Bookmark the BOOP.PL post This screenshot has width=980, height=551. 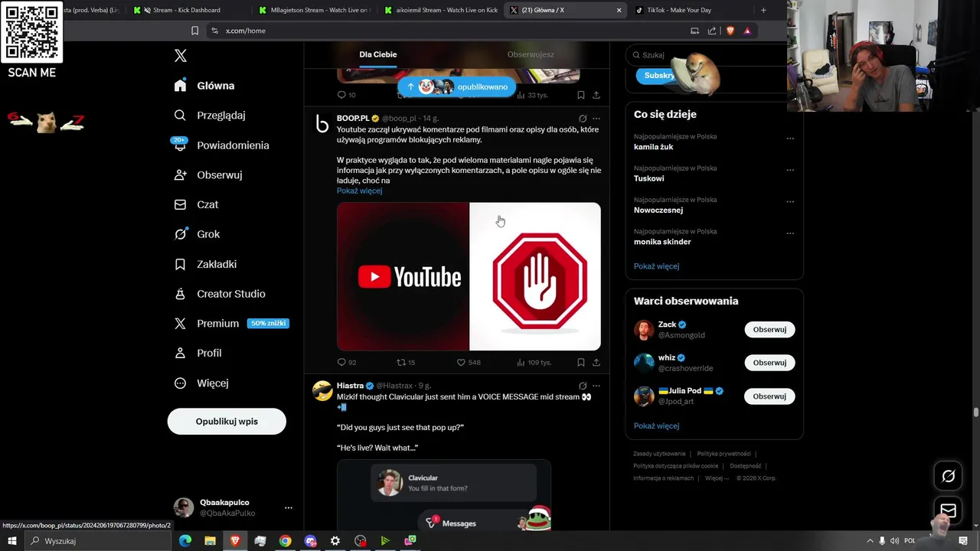[x=581, y=362]
